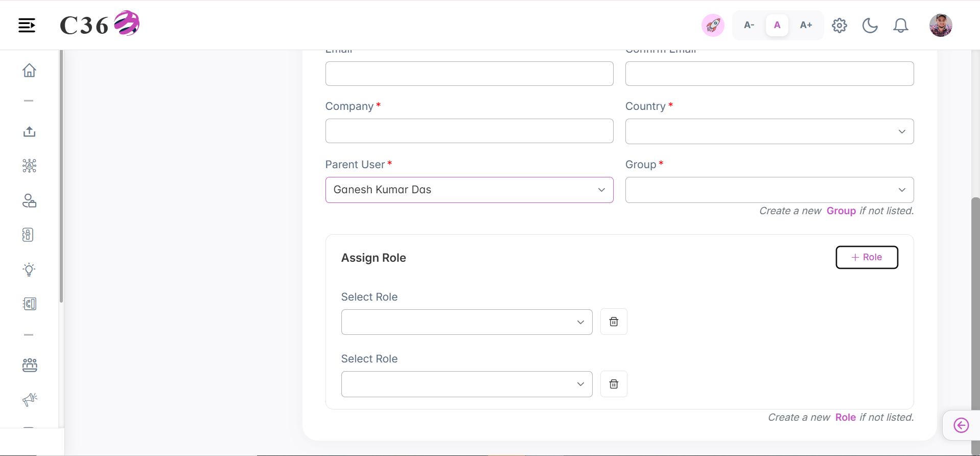Open the lightbulb ideas icon in sidebar
This screenshot has height=456, width=980.
point(29,269)
